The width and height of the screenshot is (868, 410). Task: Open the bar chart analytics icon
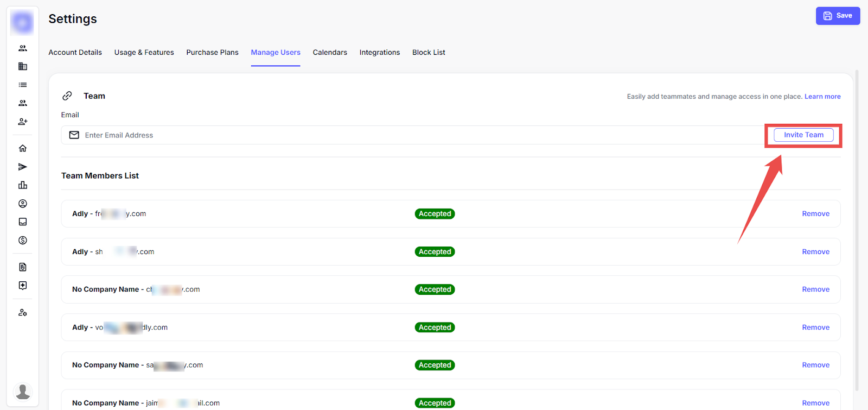(x=23, y=185)
